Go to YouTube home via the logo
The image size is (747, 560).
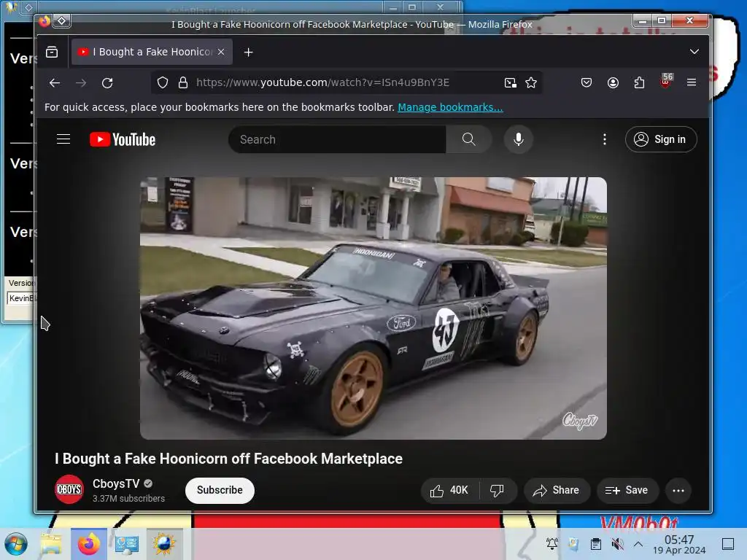pyautogui.click(x=123, y=139)
